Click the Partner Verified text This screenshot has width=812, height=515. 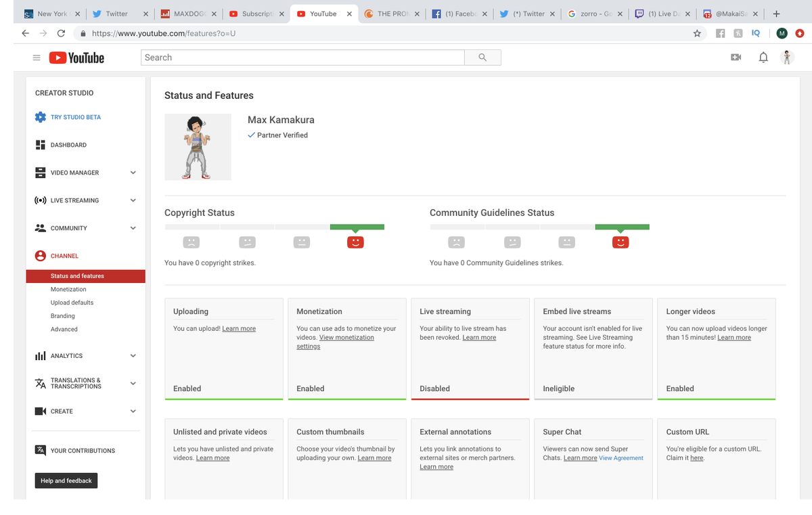(282, 135)
